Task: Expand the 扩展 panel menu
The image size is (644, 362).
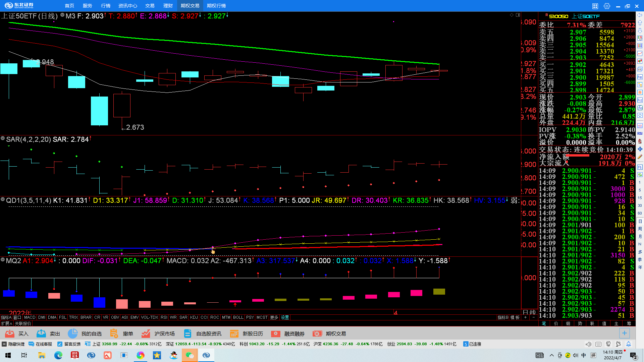Action: pos(6,323)
